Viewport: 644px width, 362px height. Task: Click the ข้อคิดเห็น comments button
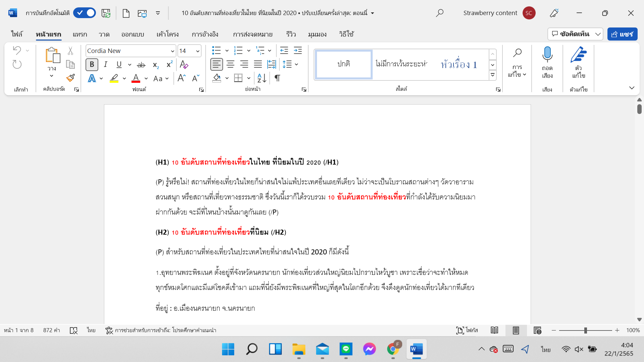tap(571, 34)
